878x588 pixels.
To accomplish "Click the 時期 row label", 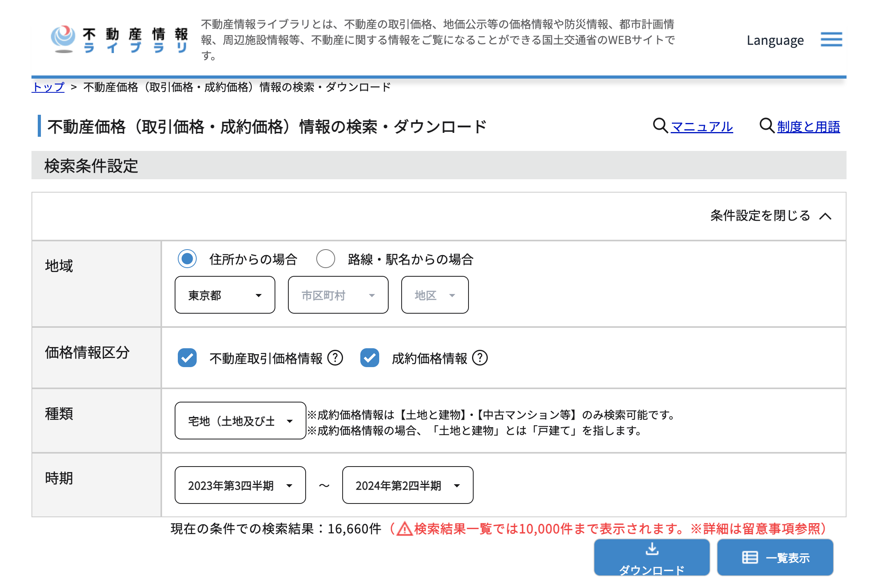I will coord(59,478).
